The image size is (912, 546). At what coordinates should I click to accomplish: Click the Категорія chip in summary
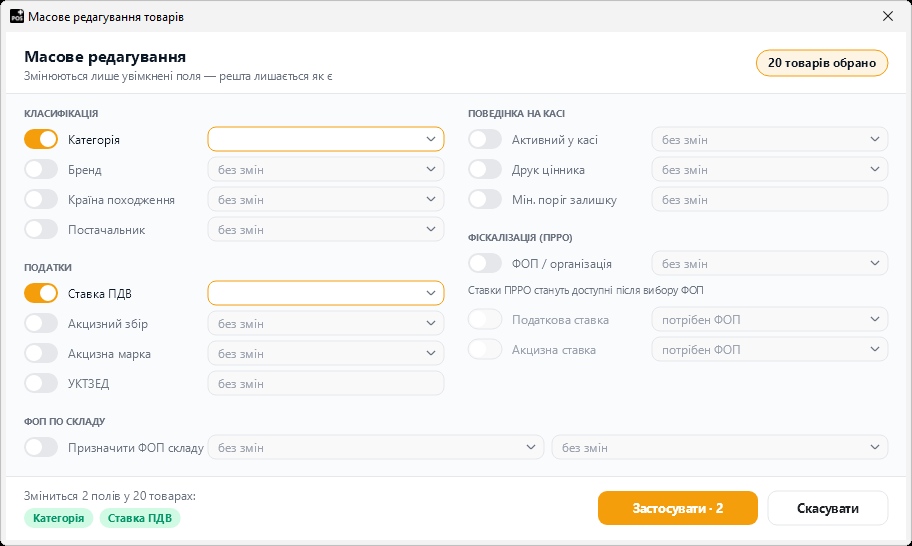click(x=58, y=518)
